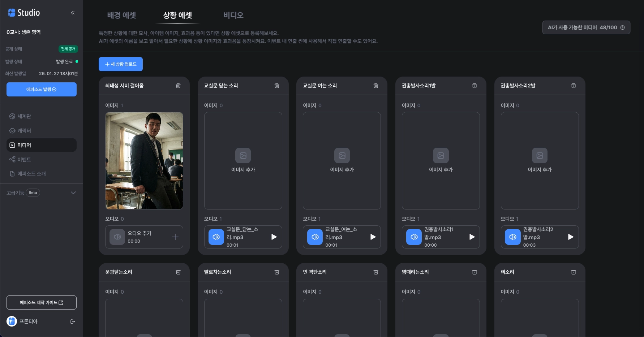Click speaker icon of 교실문_닫는_소리.mp3

tap(216, 237)
